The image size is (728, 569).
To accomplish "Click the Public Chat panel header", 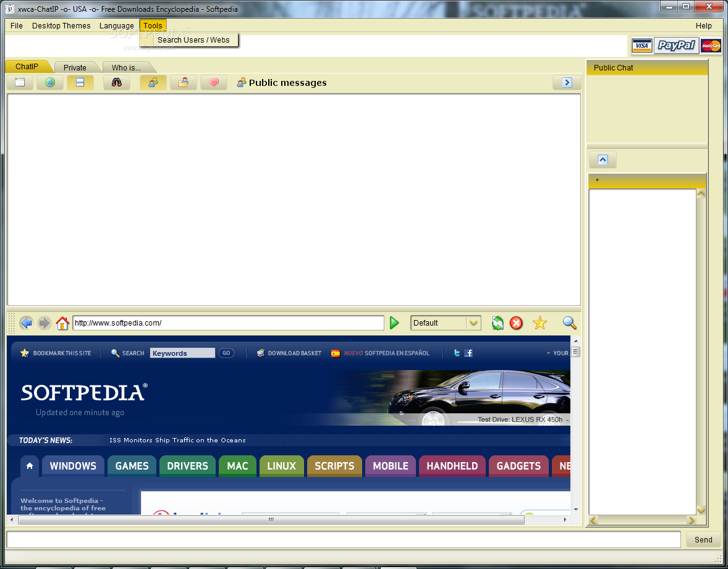I will [x=647, y=68].
